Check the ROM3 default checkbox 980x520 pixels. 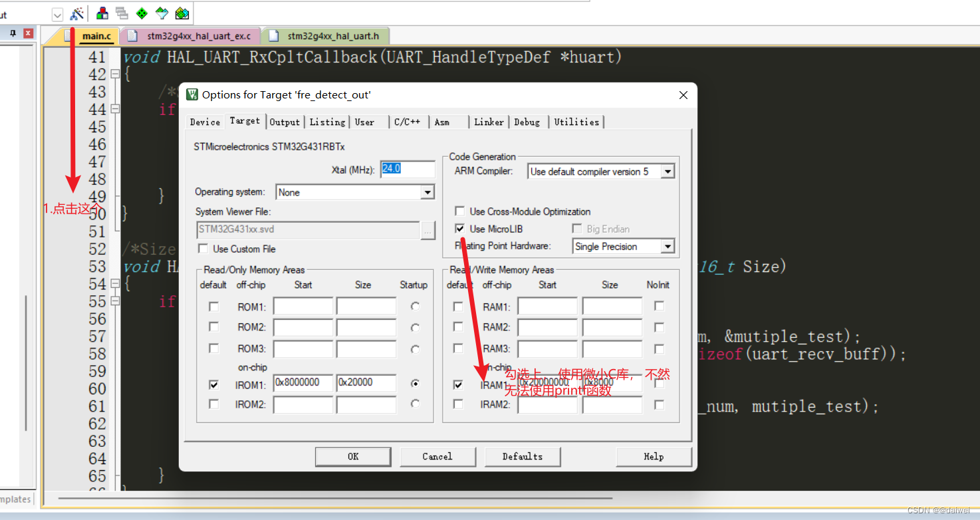point(213,348)
